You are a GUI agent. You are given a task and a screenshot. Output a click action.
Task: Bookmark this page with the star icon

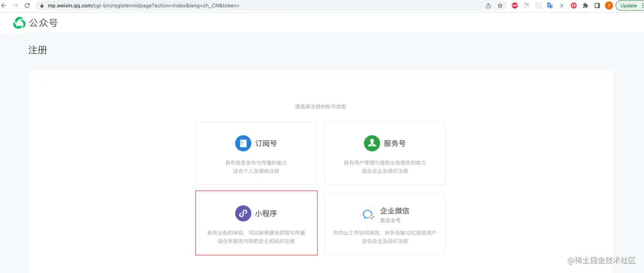(x=500, y=6)
